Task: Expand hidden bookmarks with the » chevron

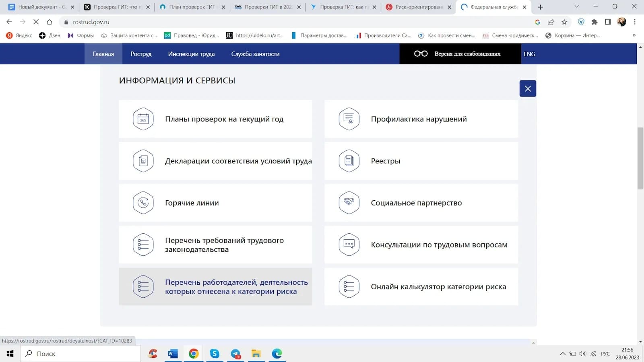Action: pos(634,35)
